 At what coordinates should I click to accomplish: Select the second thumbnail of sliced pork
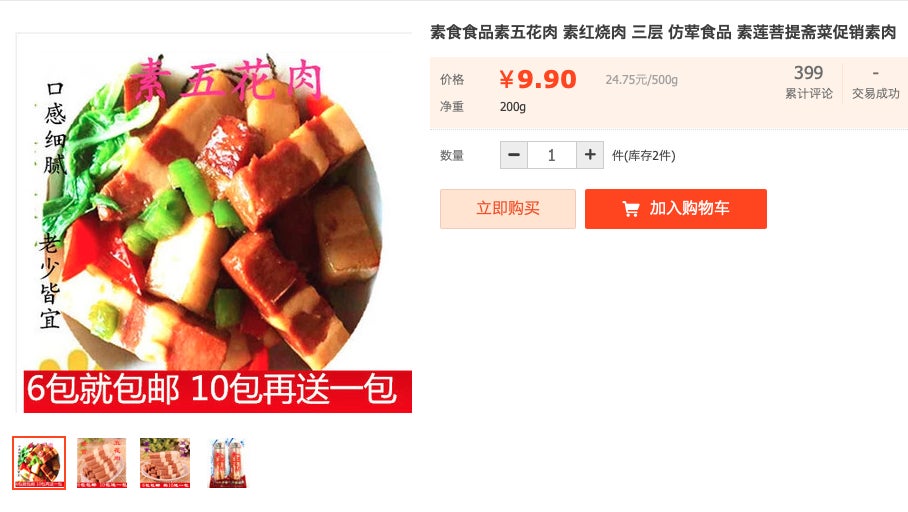tap(101, 463)
